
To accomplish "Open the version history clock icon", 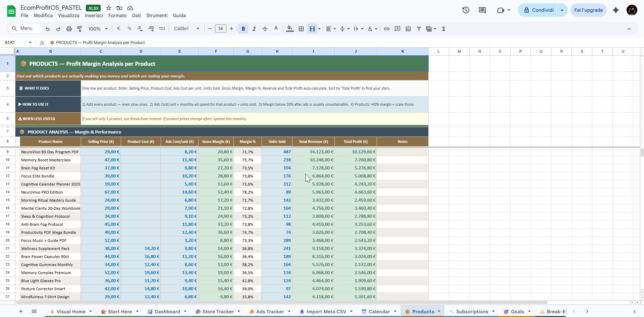I will (x=466, y=10).
